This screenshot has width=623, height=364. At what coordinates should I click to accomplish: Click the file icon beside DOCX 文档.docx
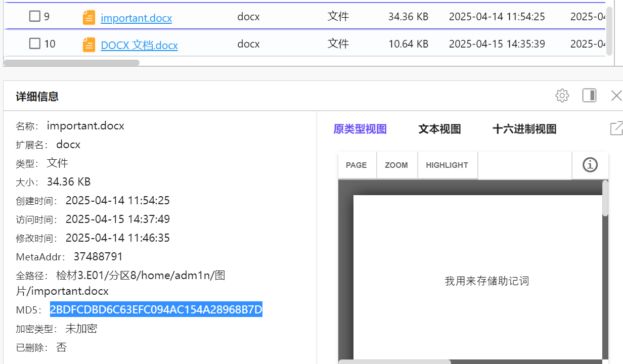pyautogui.click(x=88, y=43)
